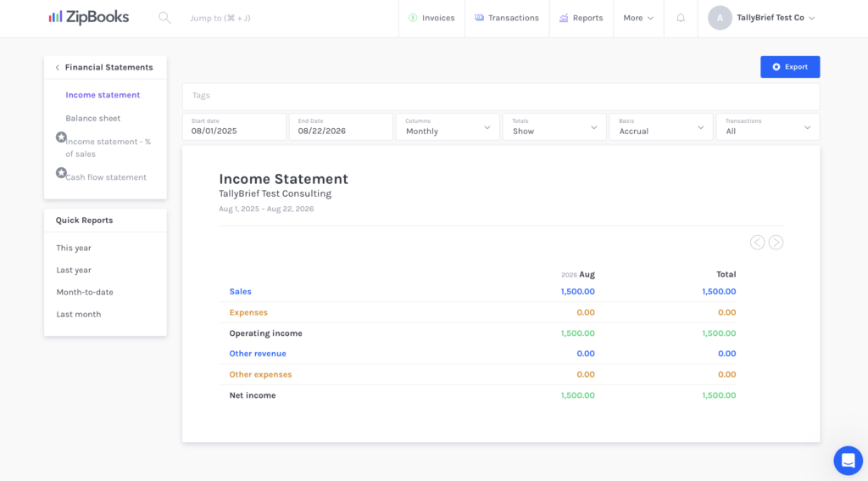Click the Export button
The image size is (868, 481).
[790, 67]
